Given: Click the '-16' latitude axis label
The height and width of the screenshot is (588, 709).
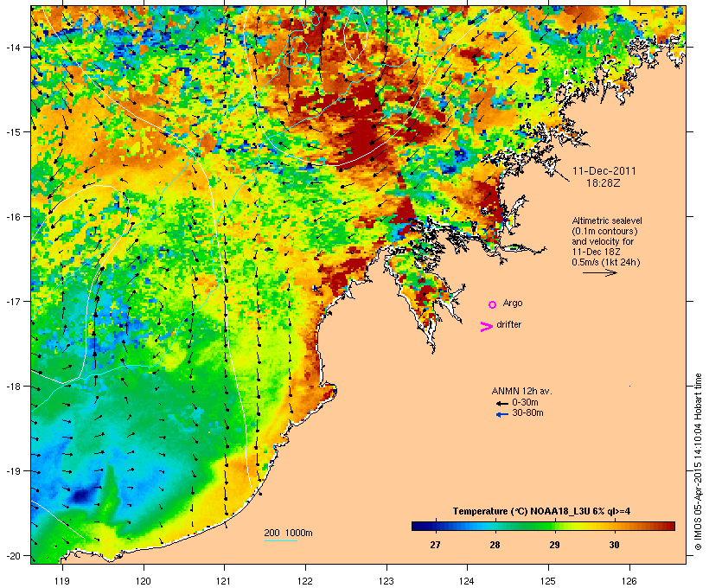Looking at the screenshot, I should pos(13,217).
